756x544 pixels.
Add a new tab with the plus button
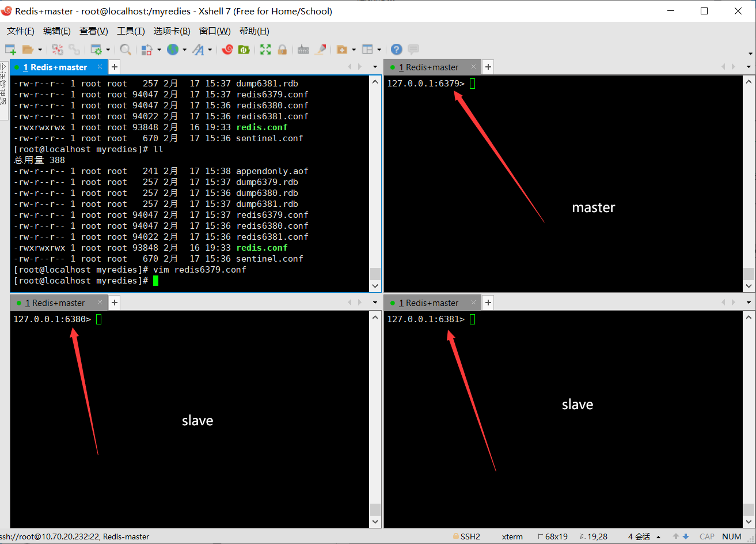point(114,67)
